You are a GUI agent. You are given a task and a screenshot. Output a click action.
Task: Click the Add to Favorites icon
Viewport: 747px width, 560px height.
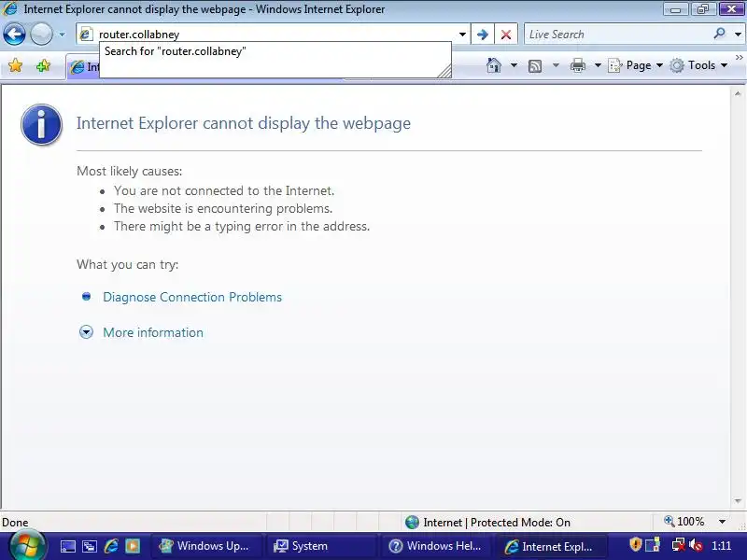(43, 65)
